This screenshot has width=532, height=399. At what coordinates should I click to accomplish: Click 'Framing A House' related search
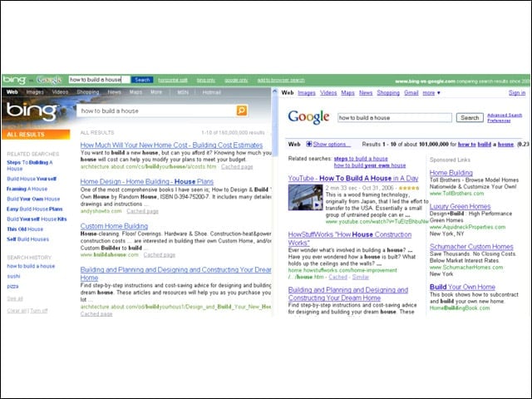[x=27, y=189]
